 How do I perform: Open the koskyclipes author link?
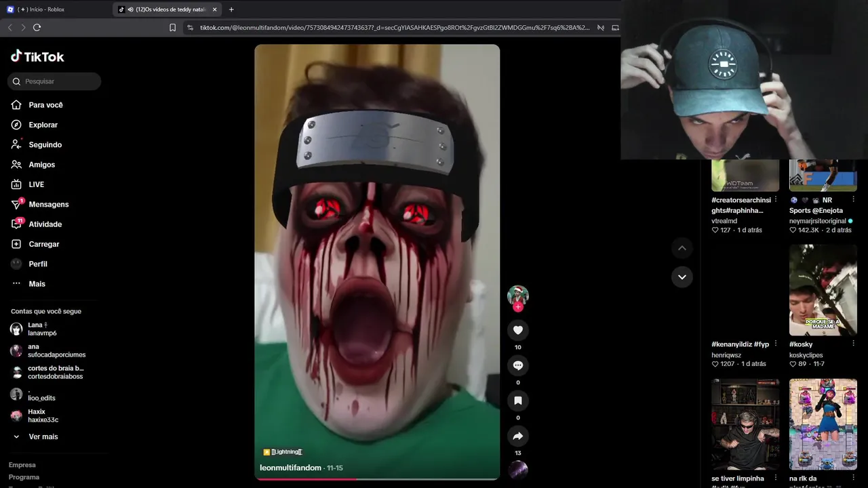(806, 355)
